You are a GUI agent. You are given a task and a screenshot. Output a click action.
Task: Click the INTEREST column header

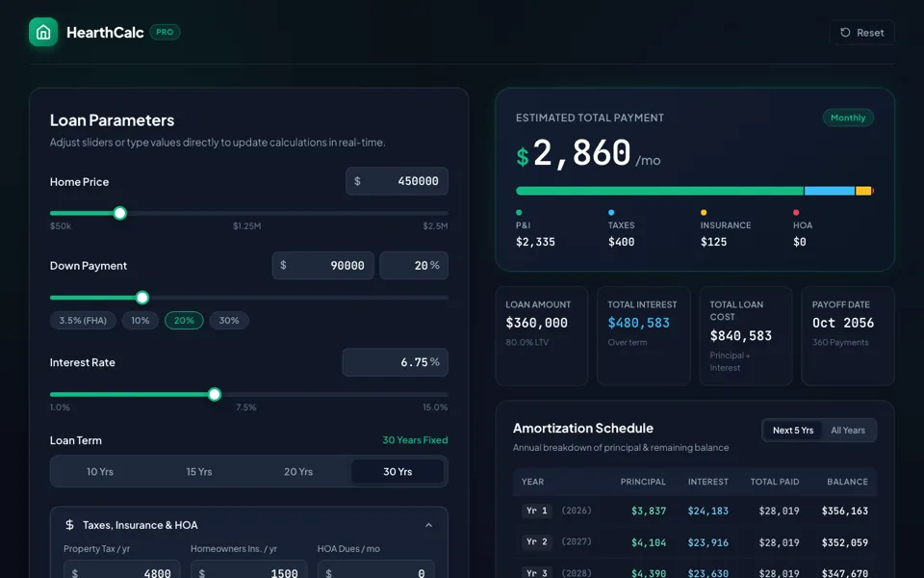coord(708,482)
